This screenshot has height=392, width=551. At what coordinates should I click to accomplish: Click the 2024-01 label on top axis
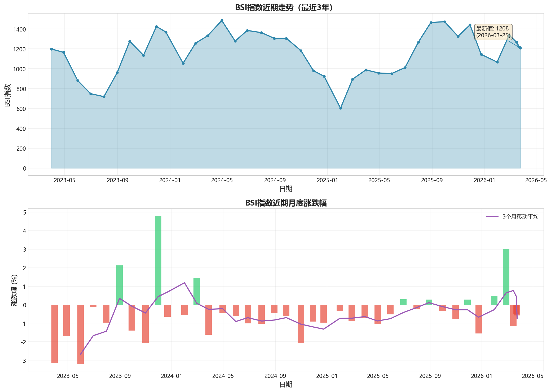(170, 180)
